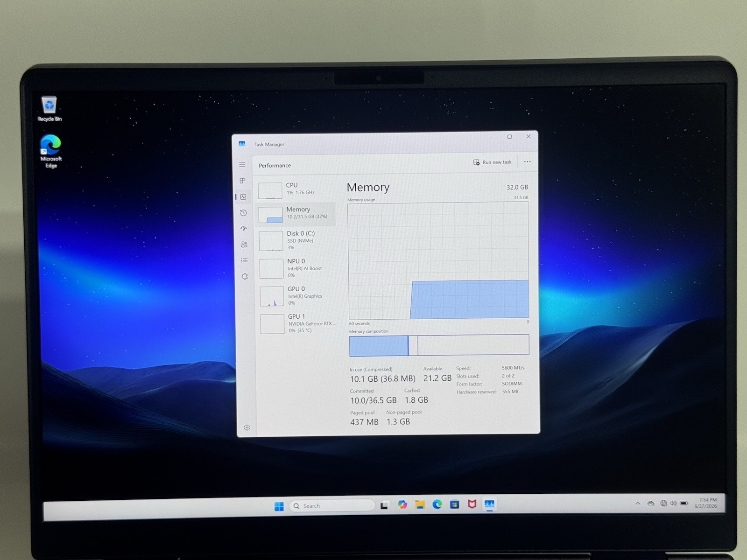Click the 10.1 GB (36.8 MB) in-use value
This screenshot has width=747, height=560.
coord(383,379)
